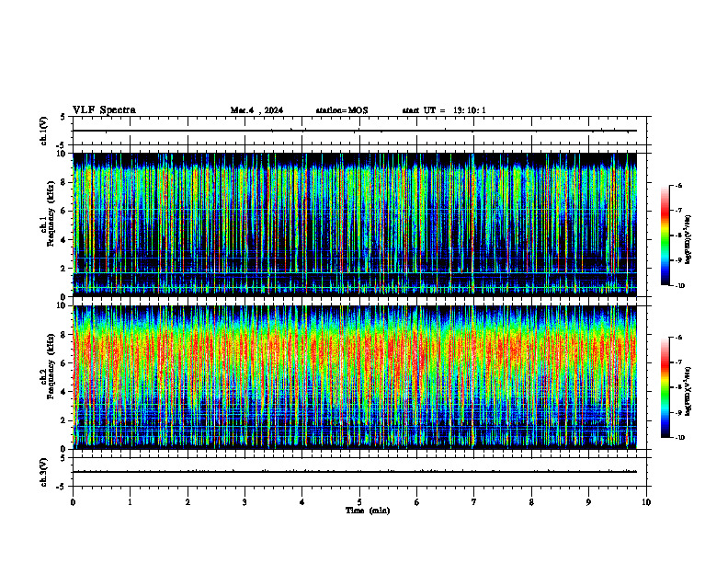Click the time axis tick label '2'
The image size is (728, 563).
188,502
